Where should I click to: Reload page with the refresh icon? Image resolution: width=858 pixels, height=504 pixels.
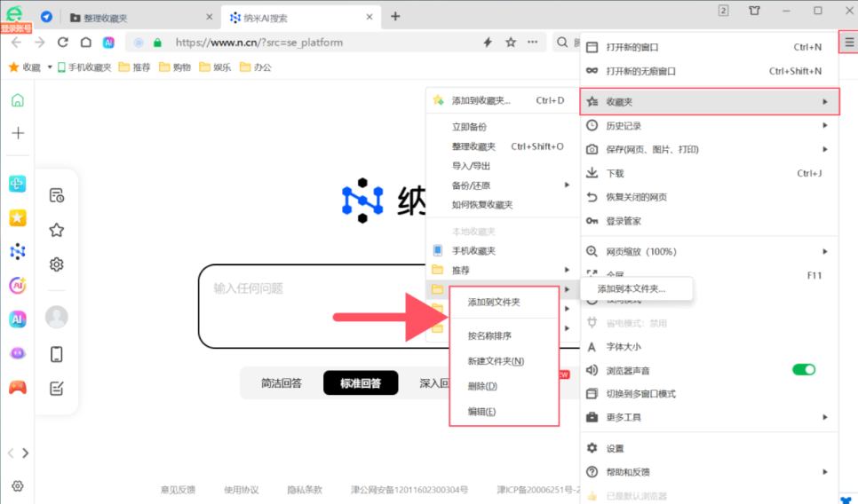coord(62,42)
